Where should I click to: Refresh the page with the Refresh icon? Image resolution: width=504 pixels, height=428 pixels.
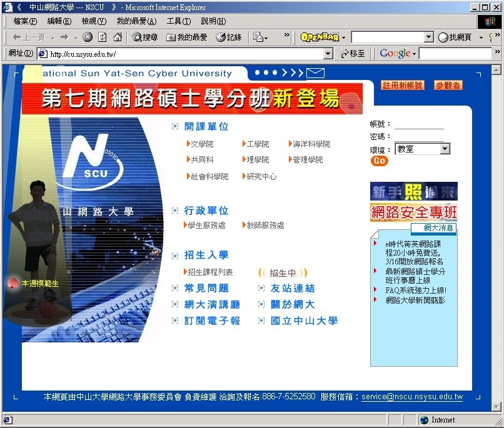pos(102,37)
